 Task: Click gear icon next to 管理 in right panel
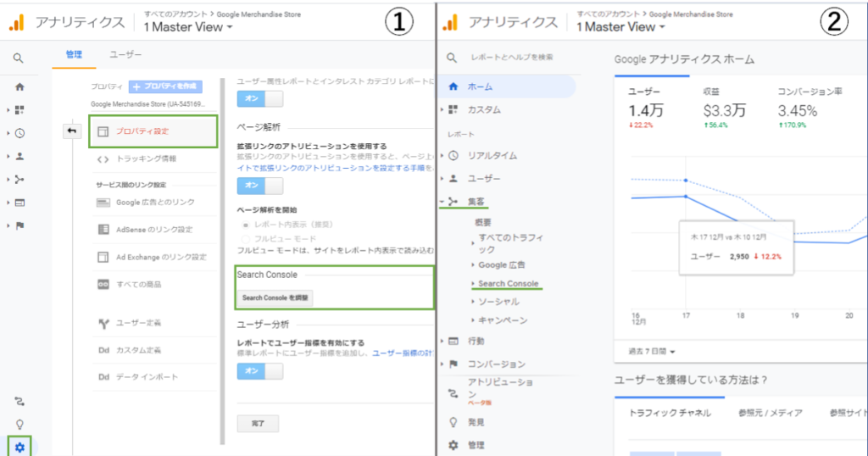(453, 445)
